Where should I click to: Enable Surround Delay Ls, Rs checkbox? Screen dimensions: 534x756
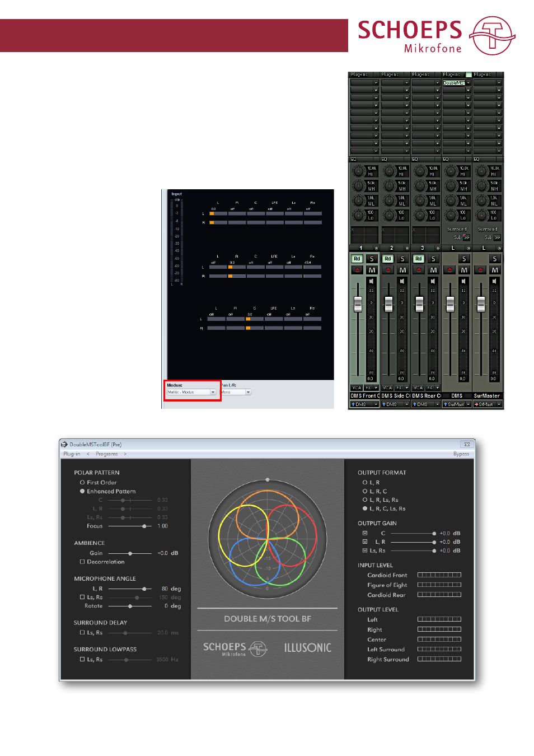[x=82, y=633]
